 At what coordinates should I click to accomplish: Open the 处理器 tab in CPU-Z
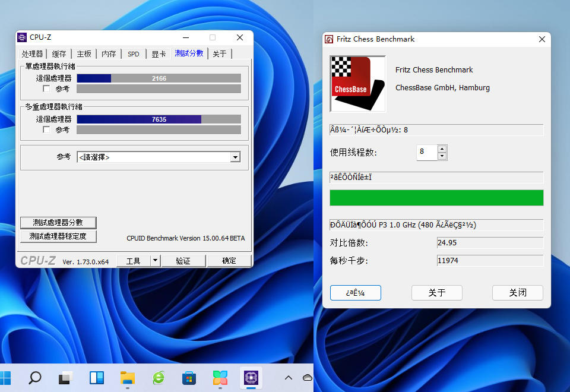[x=32, y=54]
